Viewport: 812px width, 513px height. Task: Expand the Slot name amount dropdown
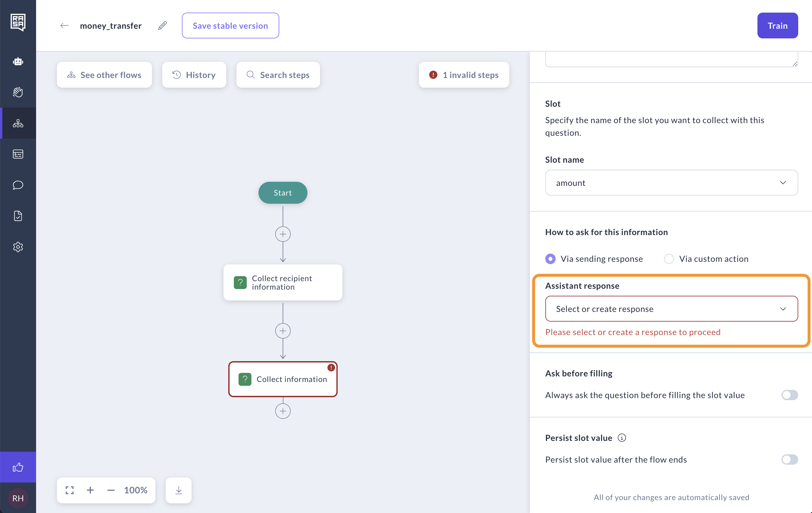tap(671, 183)
